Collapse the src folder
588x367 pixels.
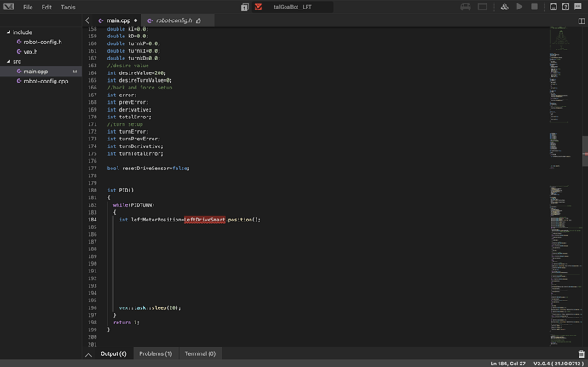pyautogui.click(x=9, y=61)
